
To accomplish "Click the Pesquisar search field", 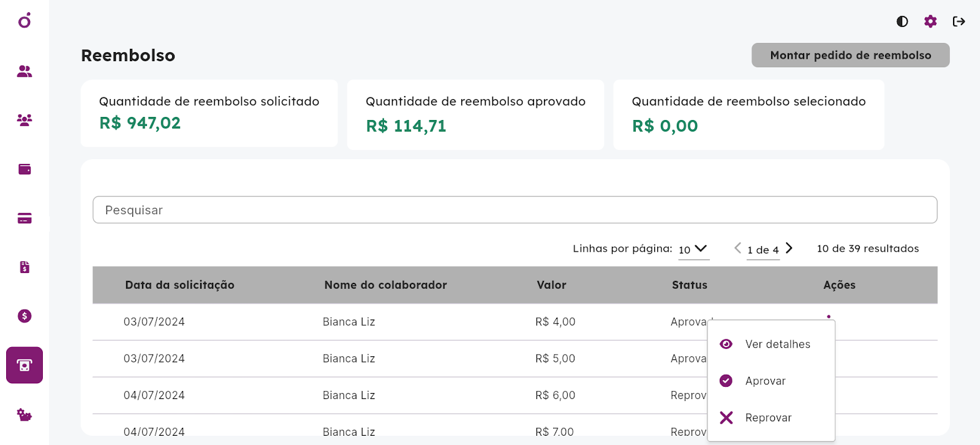I will (x=515, y=210).
